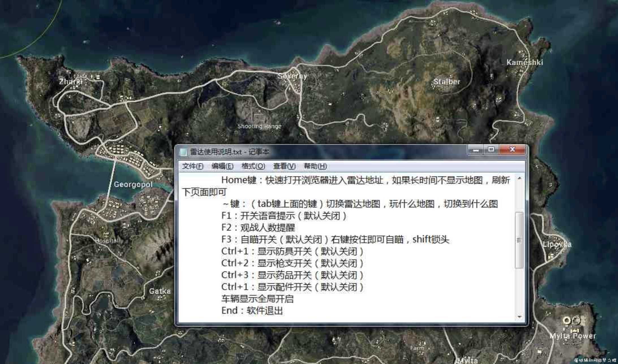This screenshot has height=364, width=618.
Task: Click the Georgopol label on the map
Action: (x=133, y=185)
